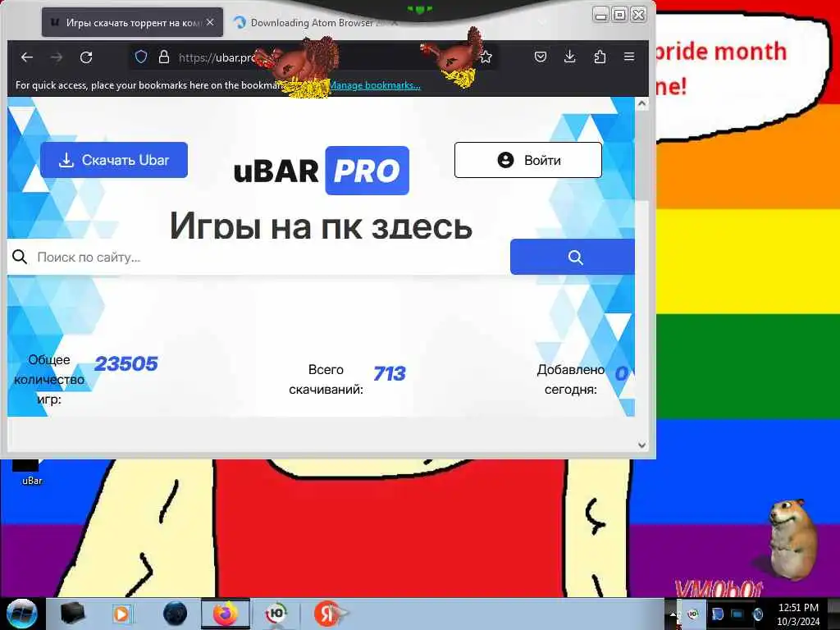
Task: Click the uBAR PRO logo
Action: (x=322, y=171)
